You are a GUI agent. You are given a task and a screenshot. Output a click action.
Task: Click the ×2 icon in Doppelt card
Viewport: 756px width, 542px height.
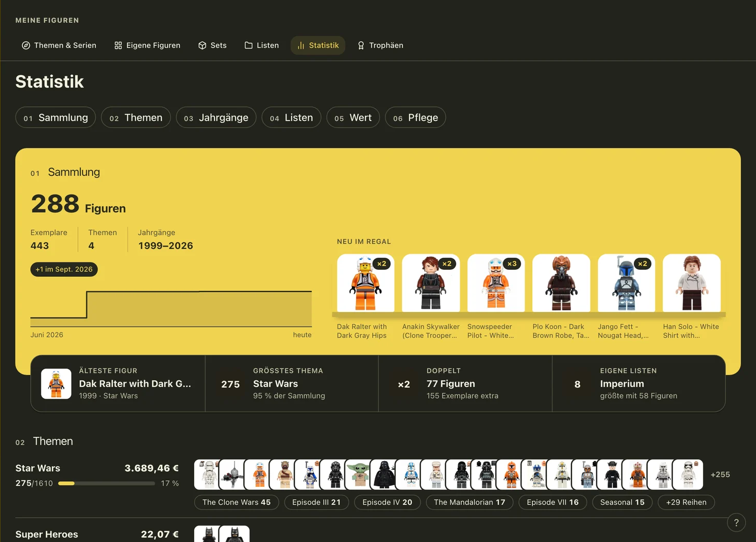(x=404, y=384)
